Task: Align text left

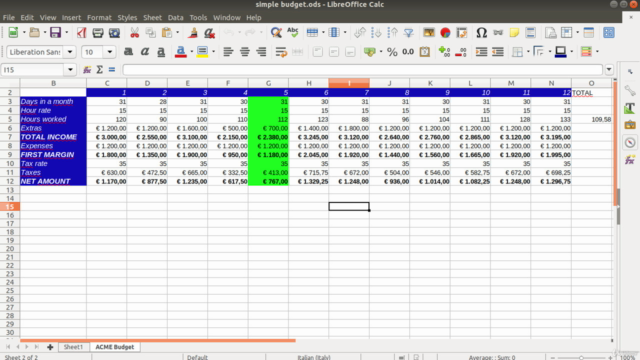Action: coord(228,52)
